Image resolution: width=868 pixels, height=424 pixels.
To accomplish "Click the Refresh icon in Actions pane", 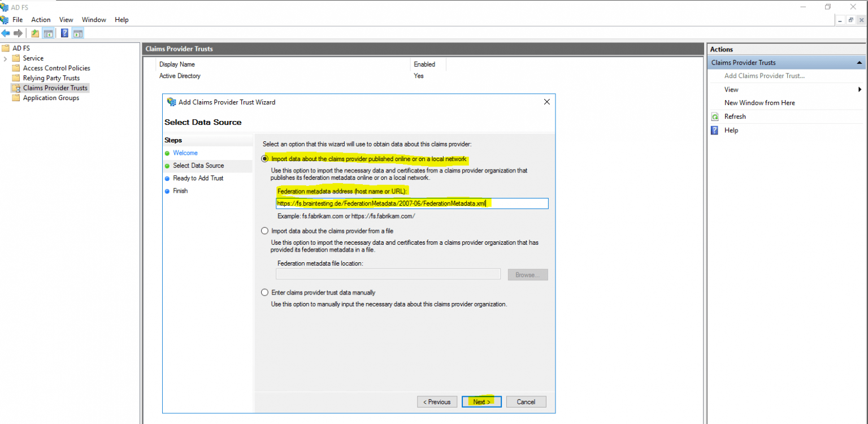I will pos(714,116).
